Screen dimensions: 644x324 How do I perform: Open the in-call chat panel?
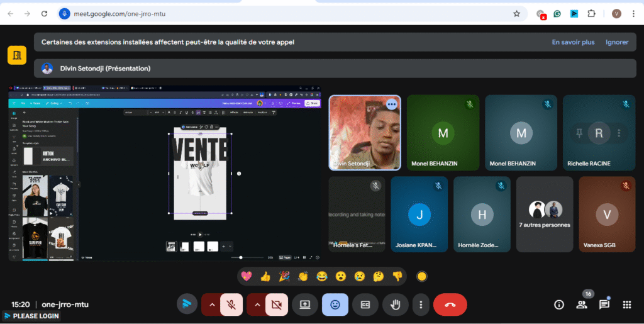(604, 304)
